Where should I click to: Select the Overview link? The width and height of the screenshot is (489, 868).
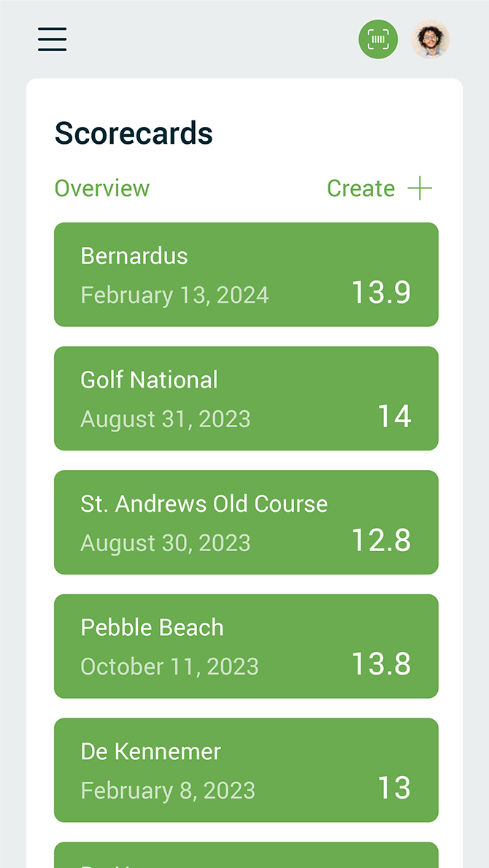click(x=101, y=188)
